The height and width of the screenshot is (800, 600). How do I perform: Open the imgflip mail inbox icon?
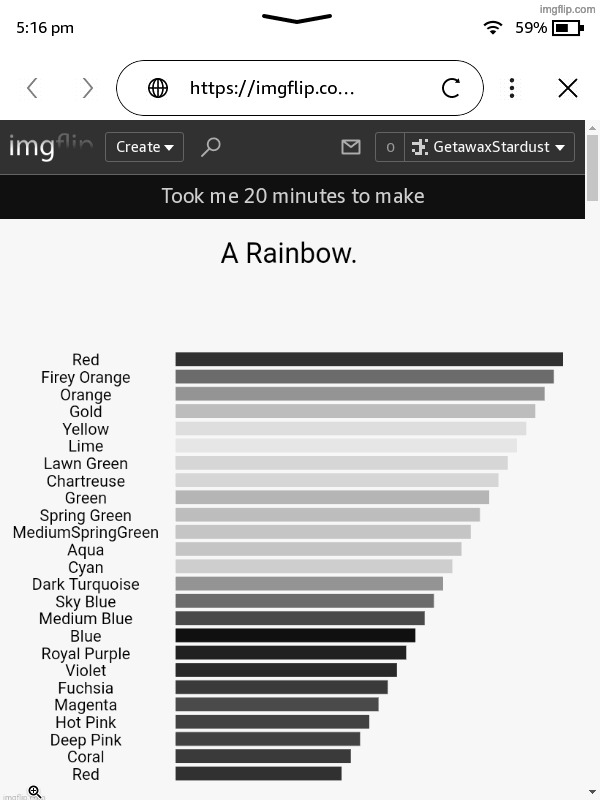click(350, 147)
